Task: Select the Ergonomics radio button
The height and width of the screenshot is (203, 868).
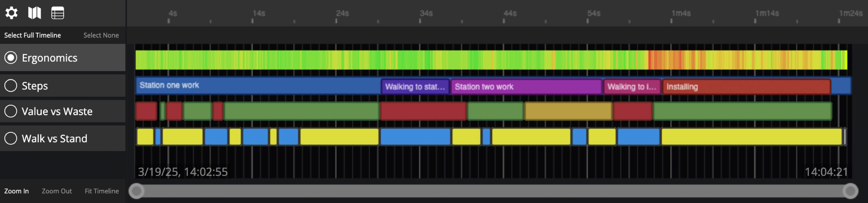Action: 11,58
